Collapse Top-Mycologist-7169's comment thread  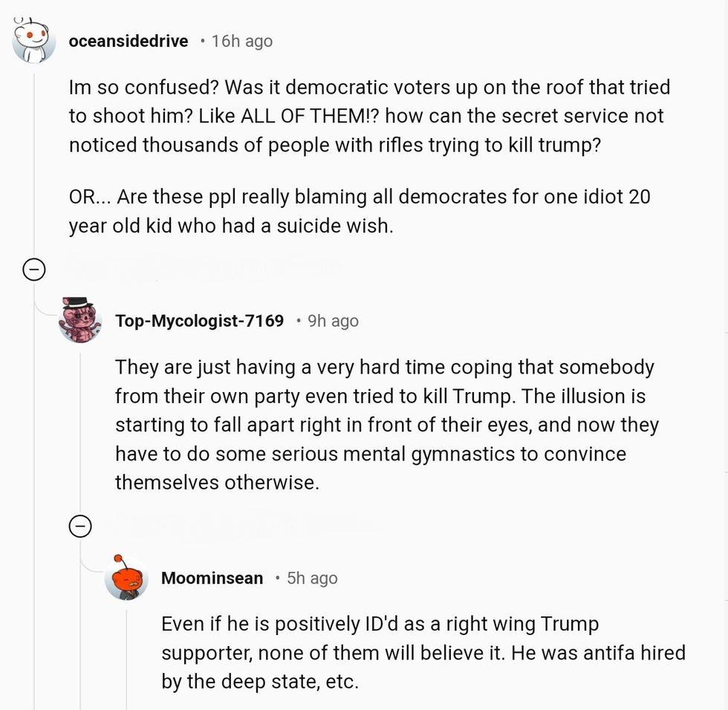point(80,527)
